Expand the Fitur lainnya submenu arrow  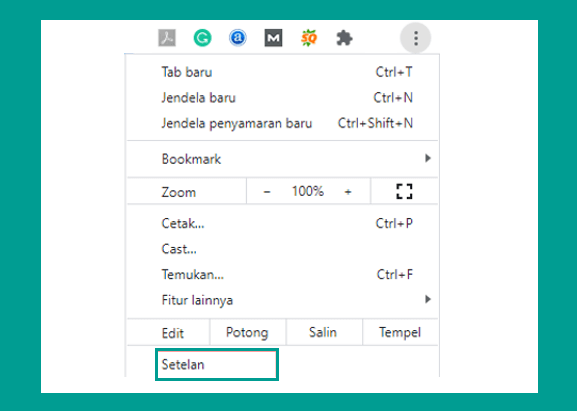pyautogui.click(x=428, y=299)
